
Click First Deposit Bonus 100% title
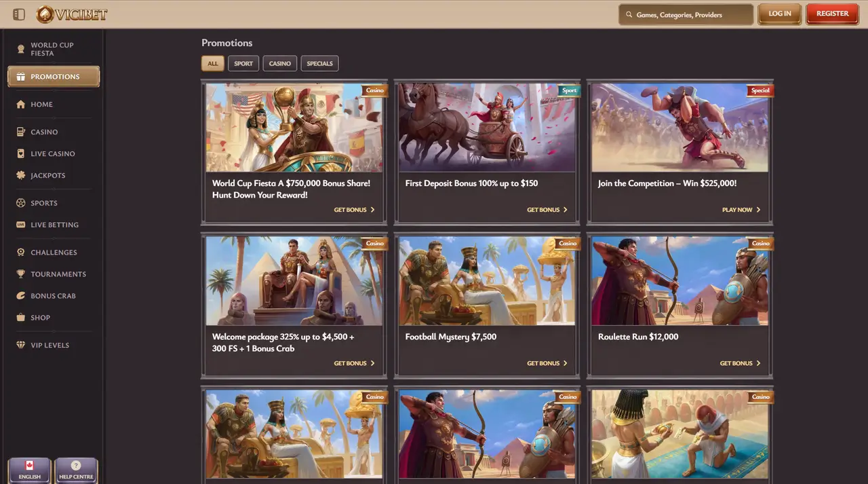471,183
